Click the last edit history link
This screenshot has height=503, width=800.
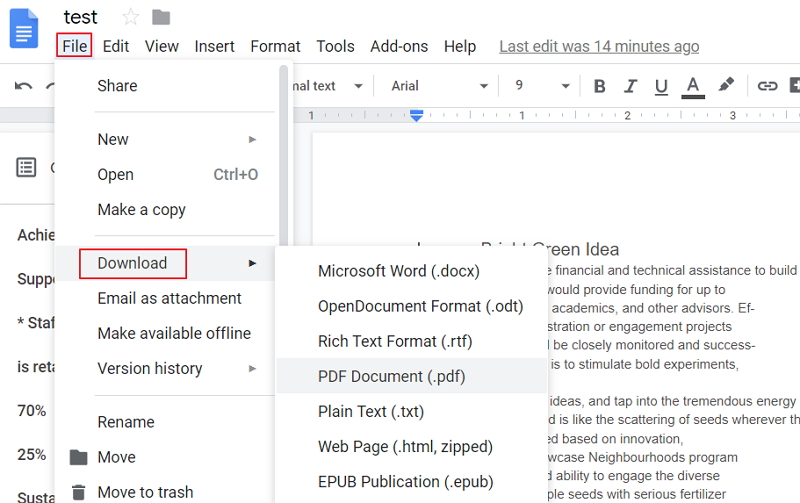[x=599, y=46]
